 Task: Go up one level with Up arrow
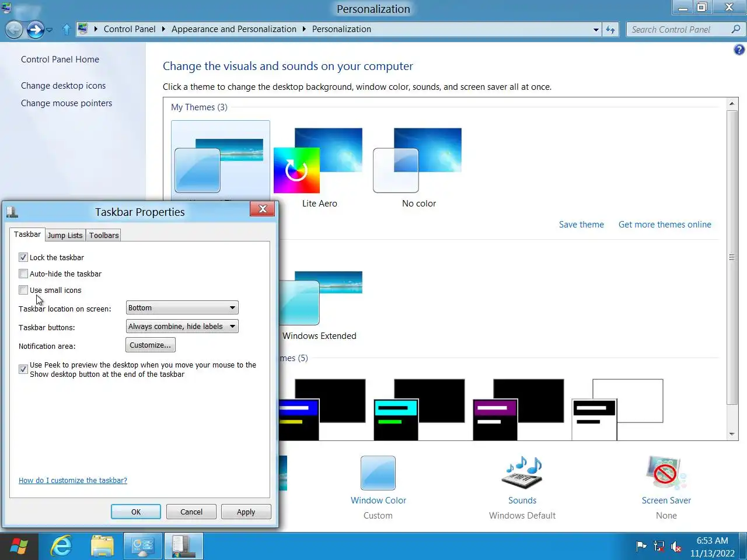point(66,29)
